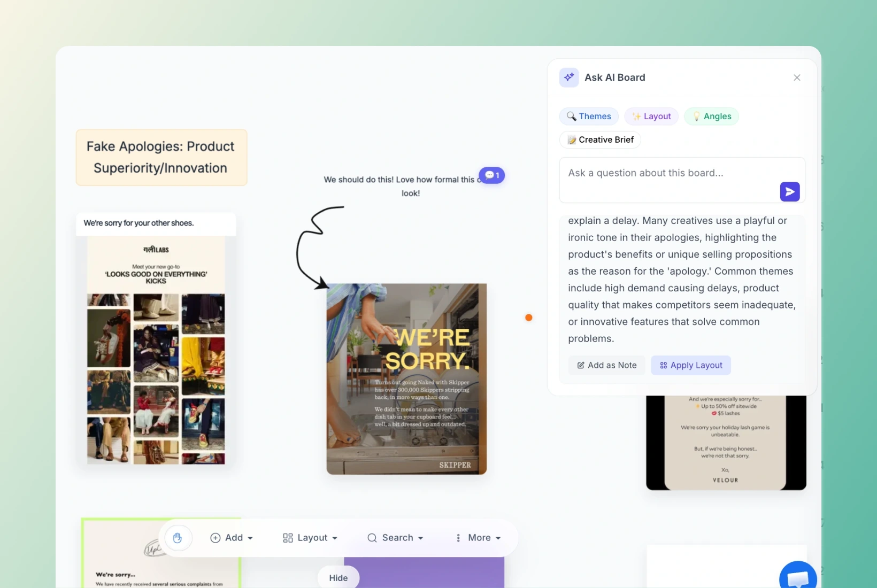Select the 'Fake Apologies: Product Superiority/Innovation' note
Image resolution: width=877 pixels, height=588 pixels.
[x=161, y=157]
